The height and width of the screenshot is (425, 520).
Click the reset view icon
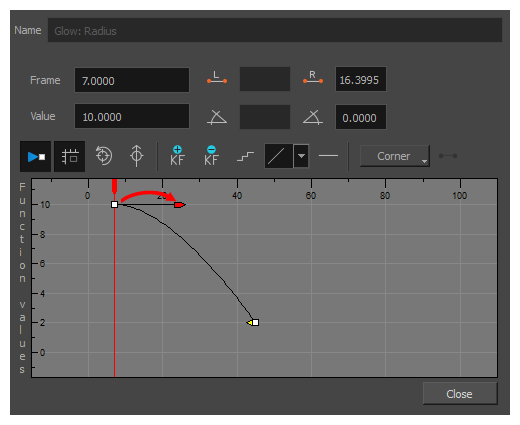[x=104, y=155]
